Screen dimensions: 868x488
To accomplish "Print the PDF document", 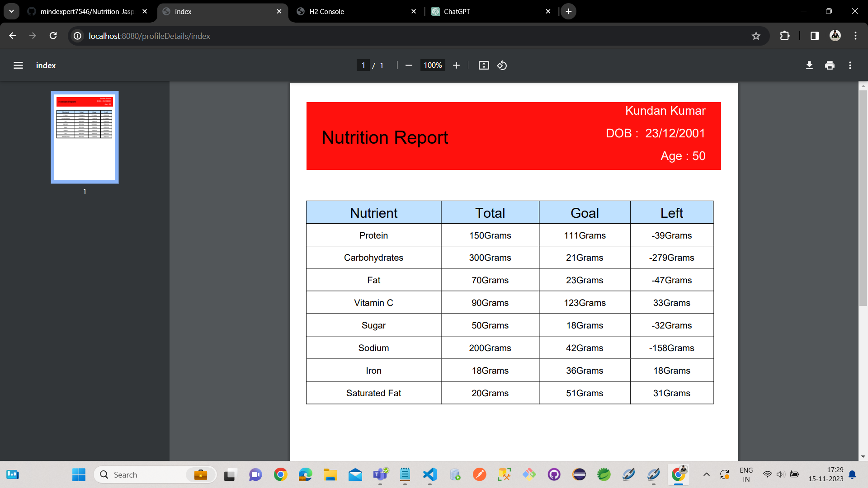I will click(830, 65).
